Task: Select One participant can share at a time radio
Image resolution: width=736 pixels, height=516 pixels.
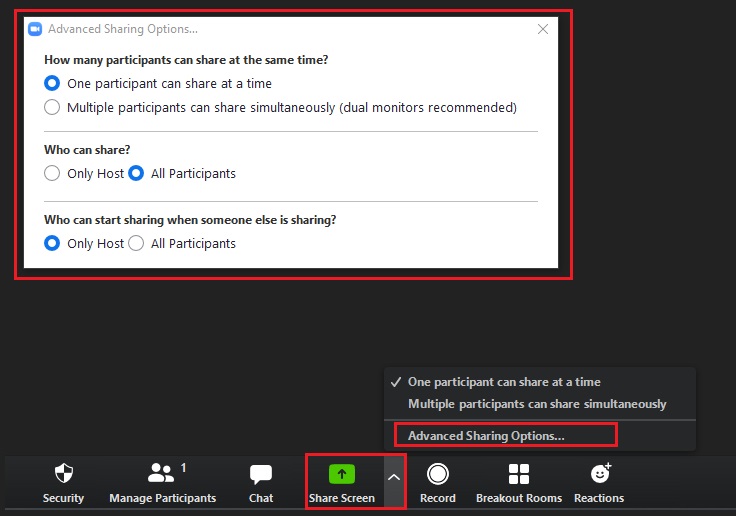Action: click(x=52, y=84)
